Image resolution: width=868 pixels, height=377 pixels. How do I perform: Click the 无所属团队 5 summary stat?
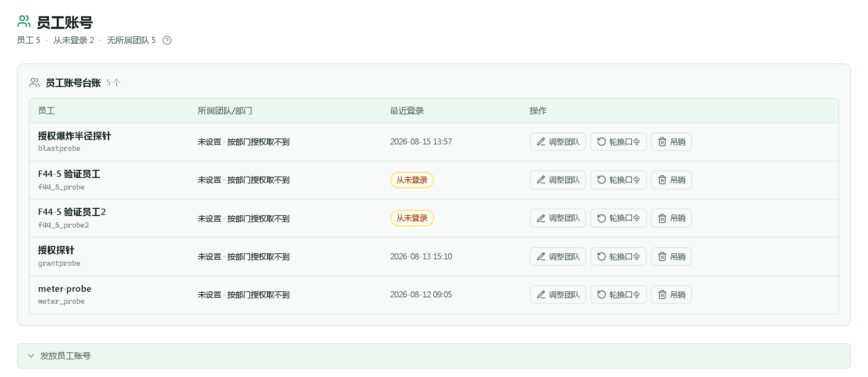tap(131, 40)
